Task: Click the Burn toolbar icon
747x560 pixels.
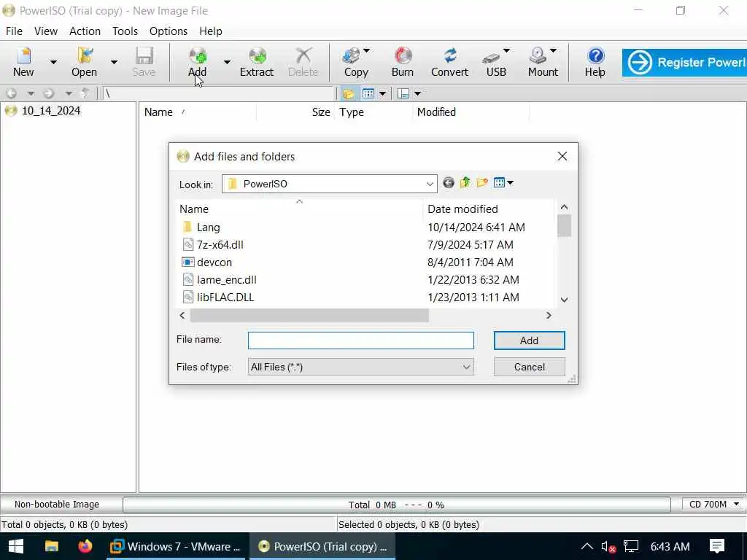Action: [x=403, y=62]
